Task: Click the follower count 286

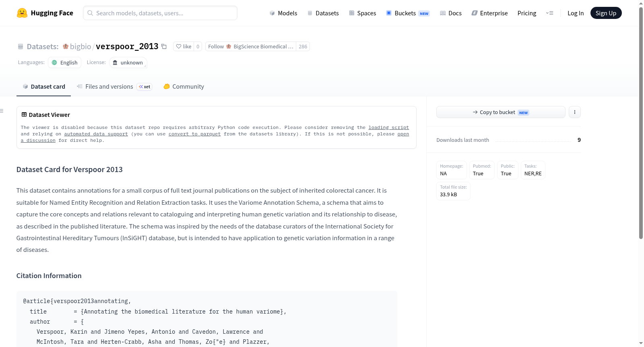Action: (303, 46)
